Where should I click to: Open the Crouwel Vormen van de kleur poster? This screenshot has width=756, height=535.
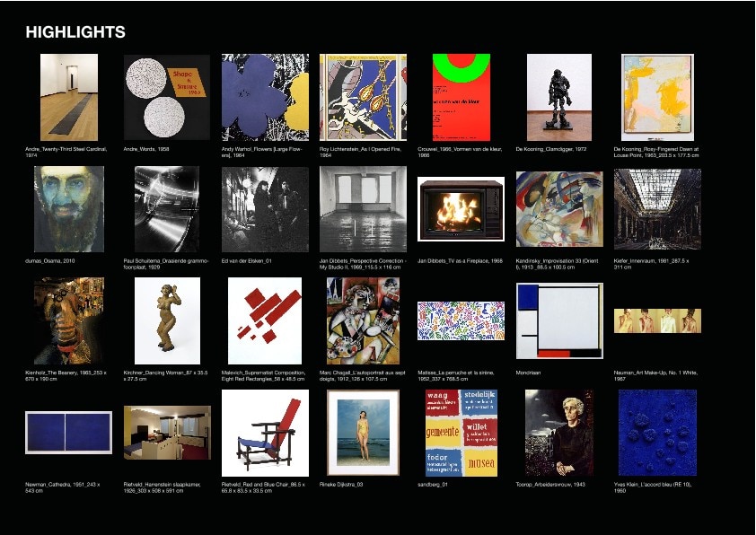(x=462, y=97)
